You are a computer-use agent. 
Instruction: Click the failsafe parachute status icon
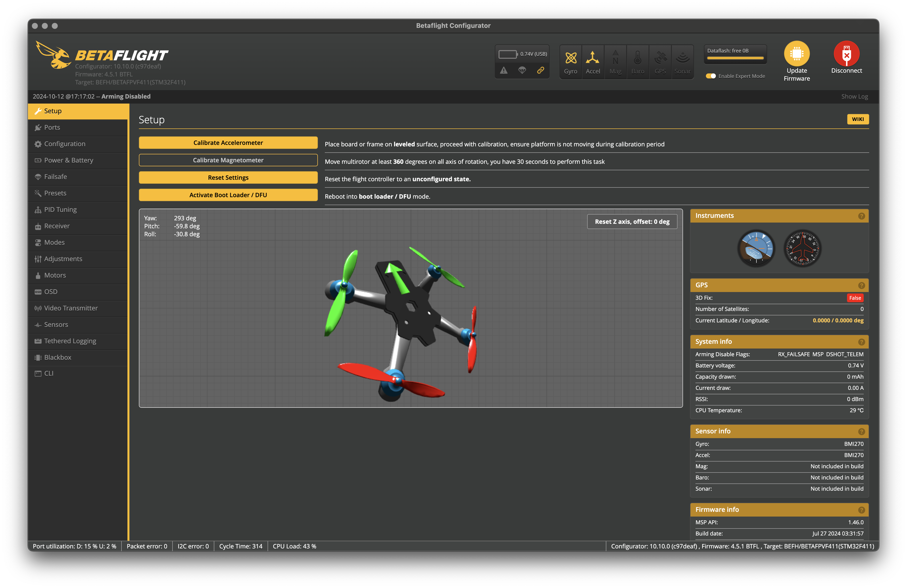[x=522, y=70]
